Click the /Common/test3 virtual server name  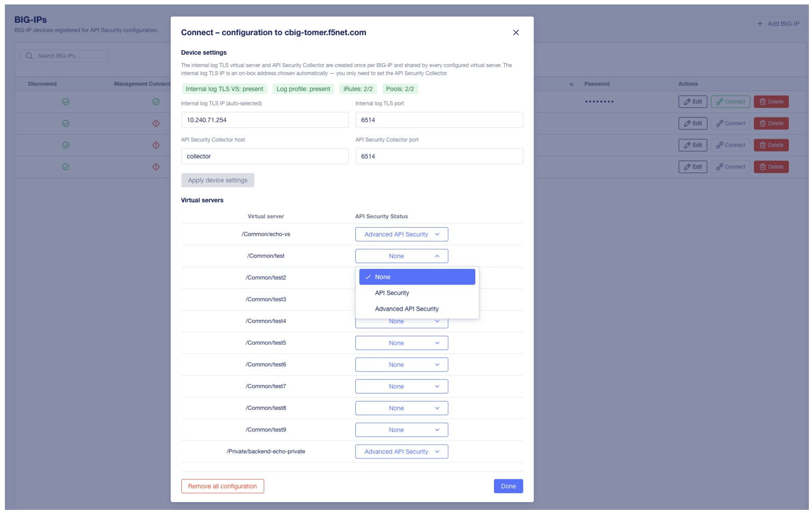[266, 300]
